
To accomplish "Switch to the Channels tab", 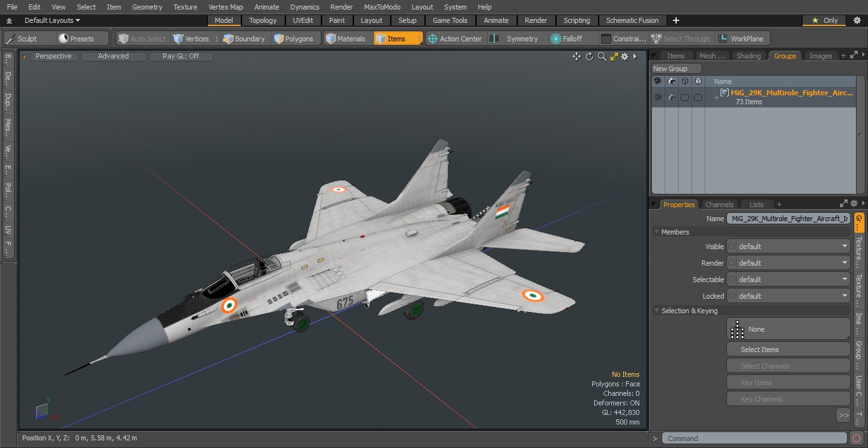I will [x=719, y=205].
